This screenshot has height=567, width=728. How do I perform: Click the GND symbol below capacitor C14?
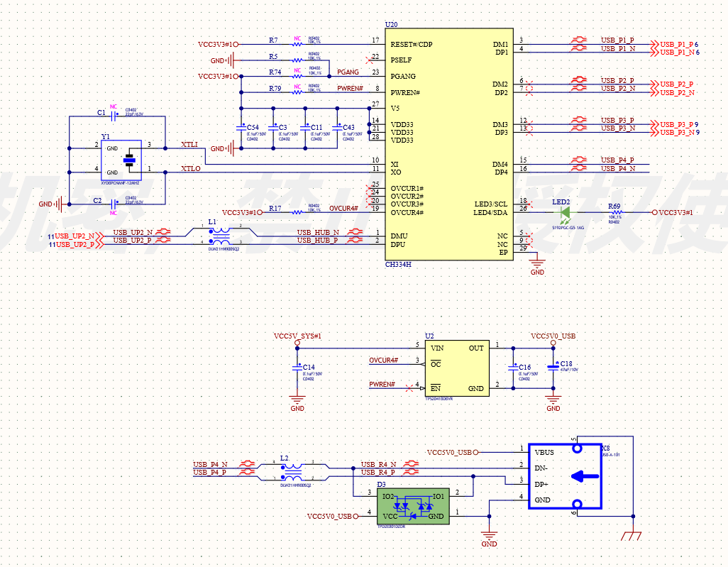[x=297, y=400]
